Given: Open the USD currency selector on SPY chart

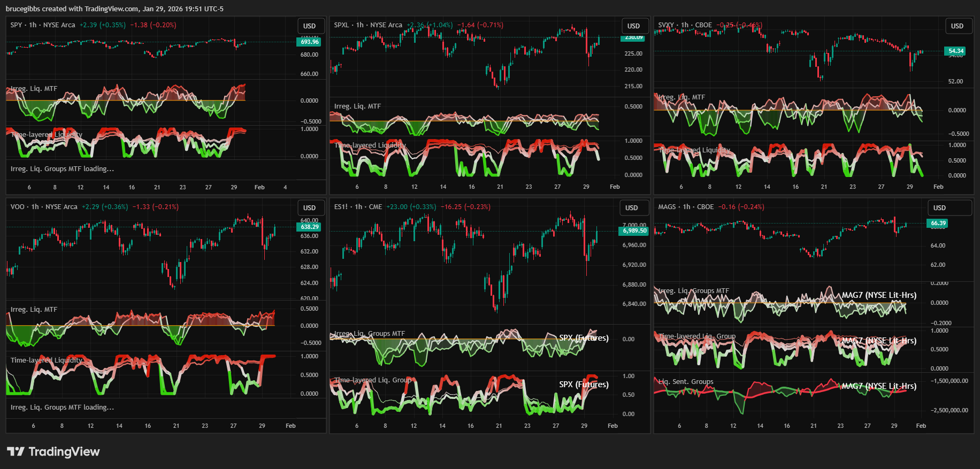Looking at the screenshot, I should click(x=310, y=26).
